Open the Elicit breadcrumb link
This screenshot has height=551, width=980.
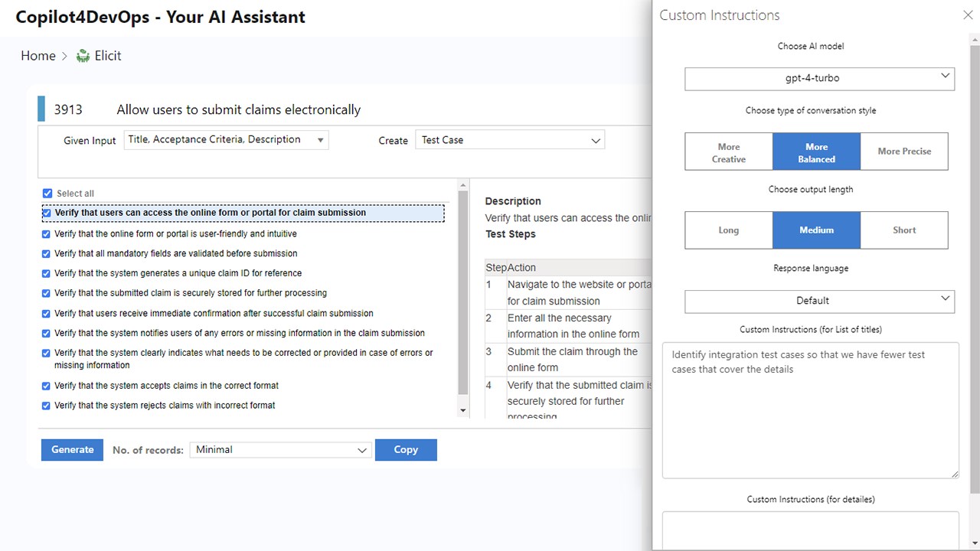(x=108, y=56)
